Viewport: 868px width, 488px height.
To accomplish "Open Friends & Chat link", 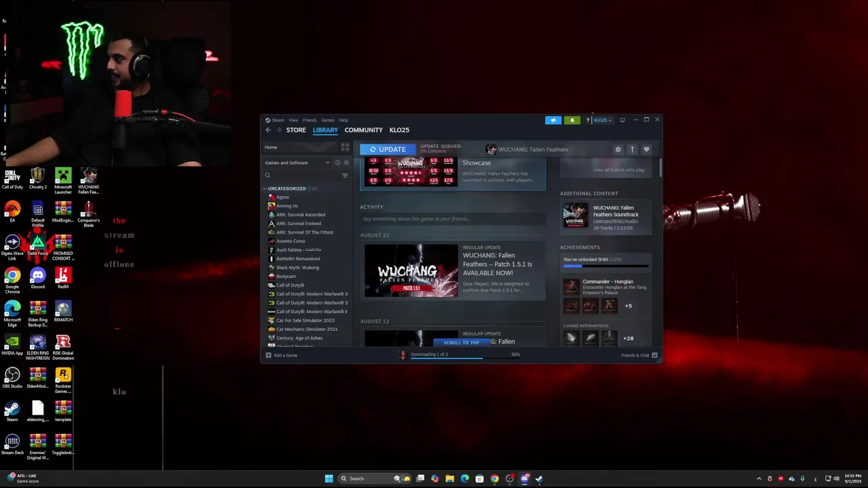I will 635,355.
